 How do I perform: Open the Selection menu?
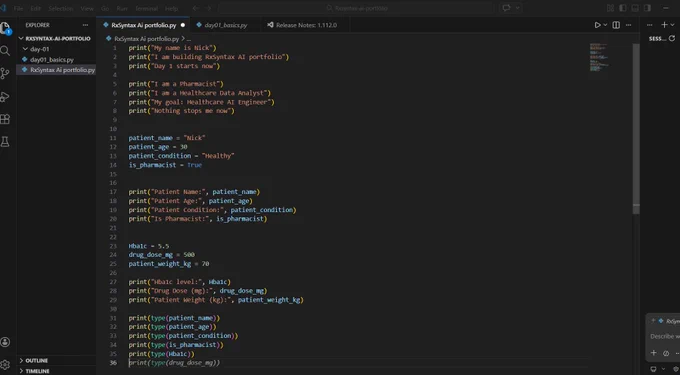61,8
